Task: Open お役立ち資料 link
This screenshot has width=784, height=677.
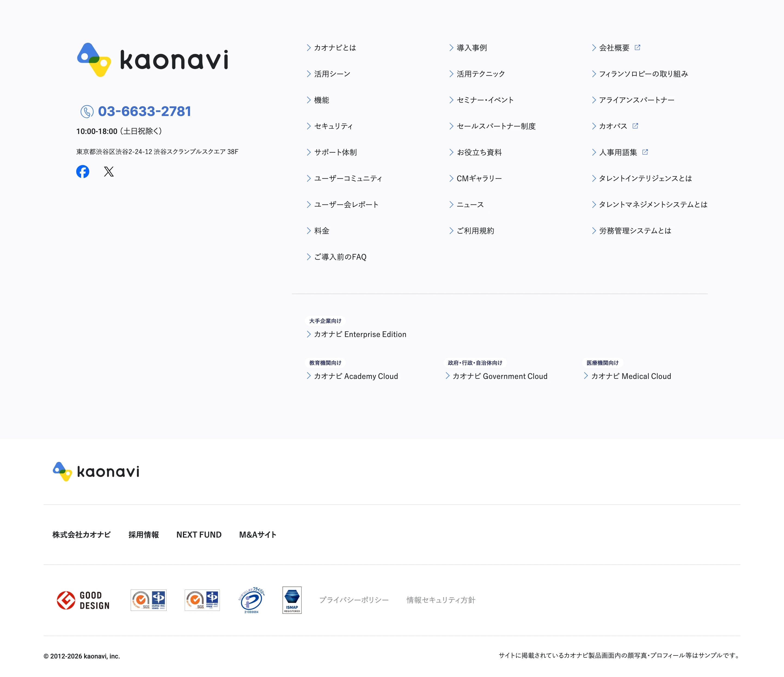Action: coord(479,152)
